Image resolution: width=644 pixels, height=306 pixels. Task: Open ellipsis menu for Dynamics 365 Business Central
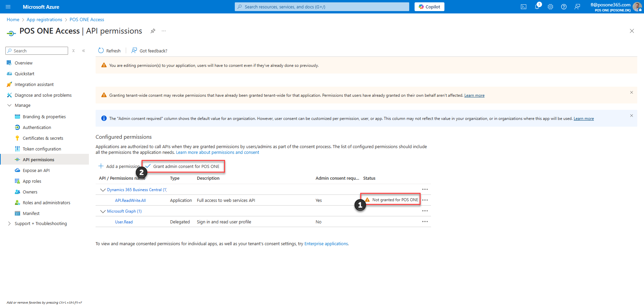(425, 189)
